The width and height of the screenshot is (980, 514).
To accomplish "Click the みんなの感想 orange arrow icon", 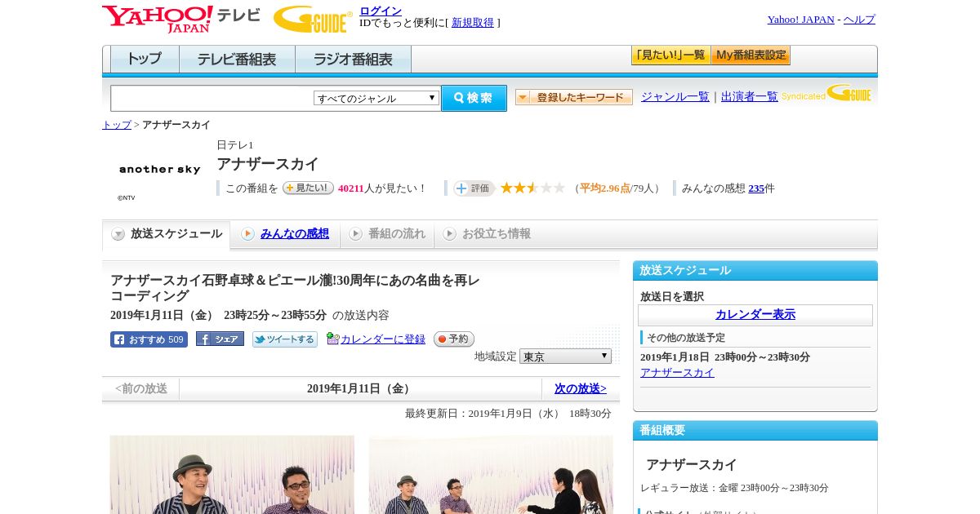I will point(247,234).
